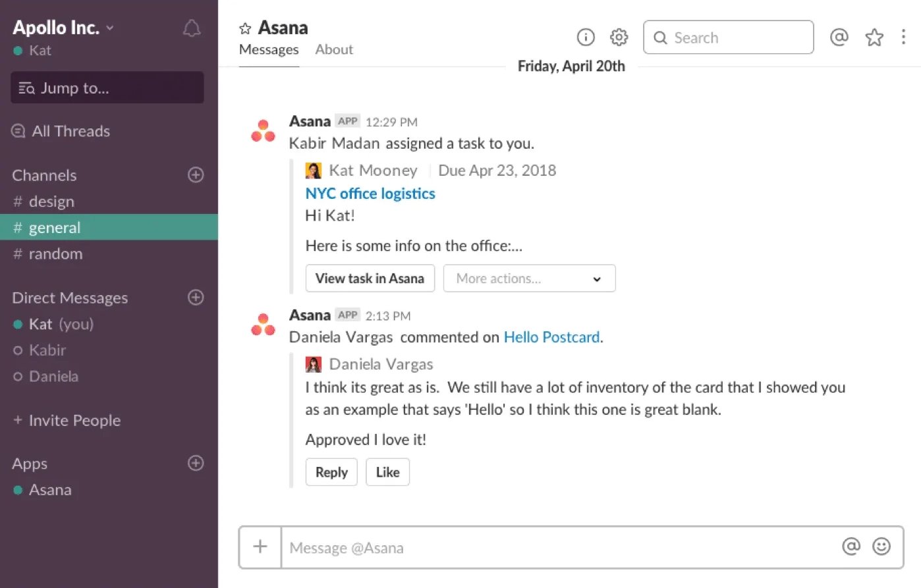Click the plus next to Direct Messages
Viewport: 921px width, 588px height.
tap(196, 298)
